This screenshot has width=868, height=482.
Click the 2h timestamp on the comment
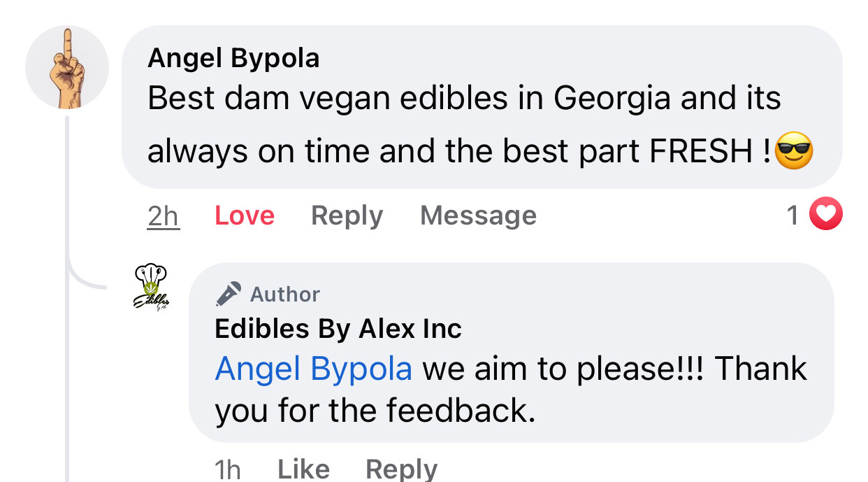pos(164,216)
